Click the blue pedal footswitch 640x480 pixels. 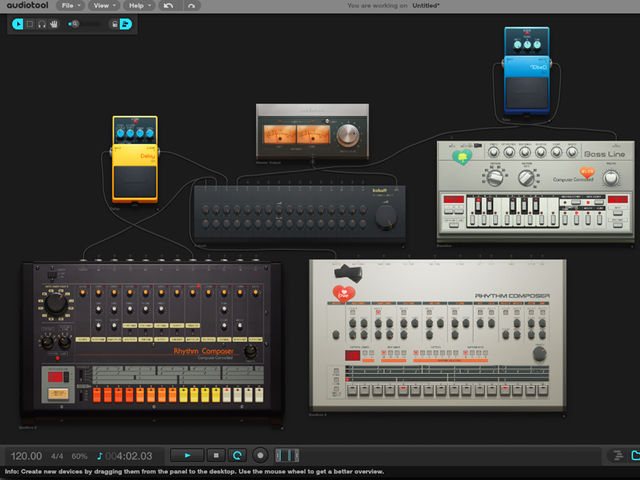527,92
